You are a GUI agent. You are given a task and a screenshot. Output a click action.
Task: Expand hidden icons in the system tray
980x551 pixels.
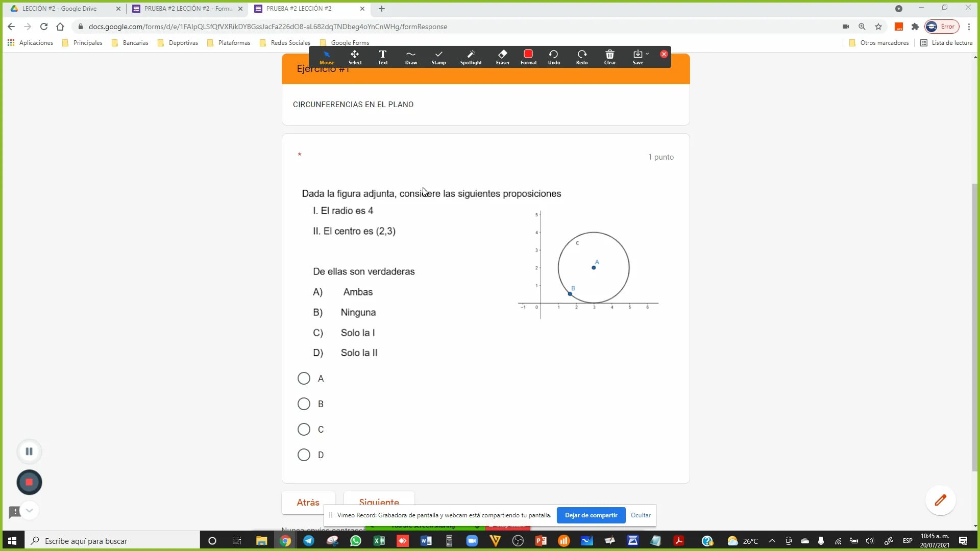(772, 541)
